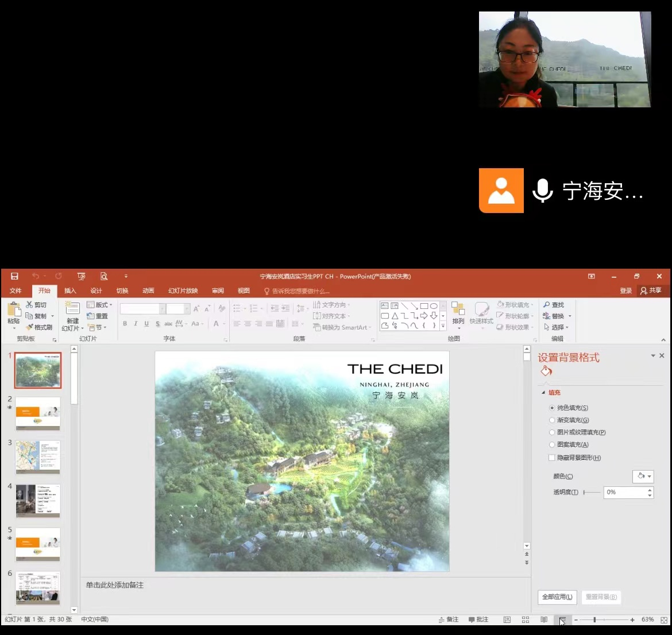Click the fit slide to window icon
Viewport: 672px width, 635px height.
[x=664, y=620]
